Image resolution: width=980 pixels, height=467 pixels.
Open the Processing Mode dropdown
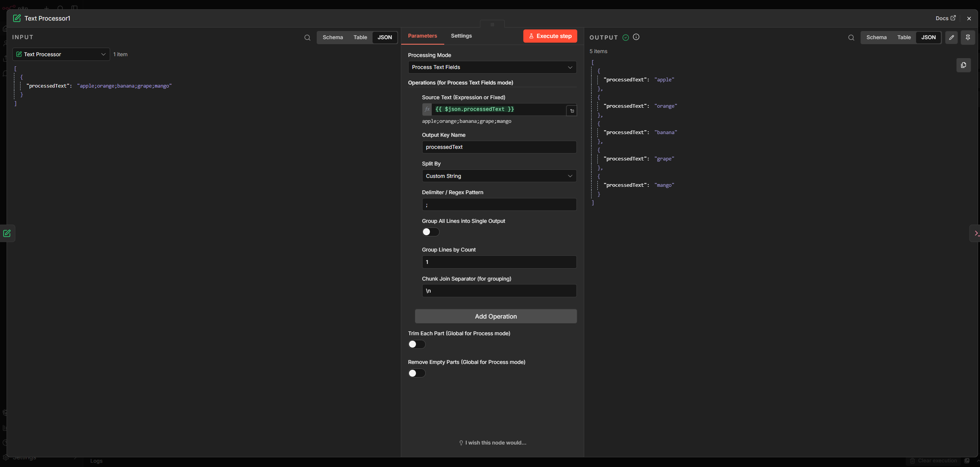492,67
